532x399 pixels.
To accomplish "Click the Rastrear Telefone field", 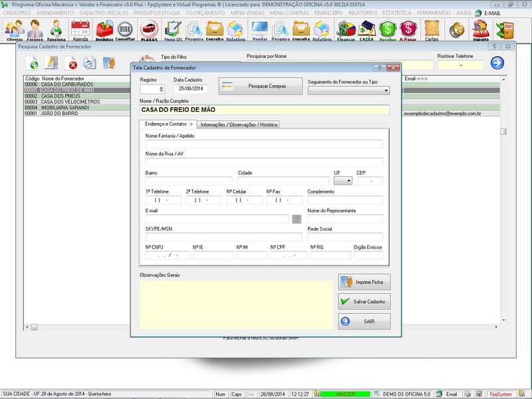I will click(460, 65).
